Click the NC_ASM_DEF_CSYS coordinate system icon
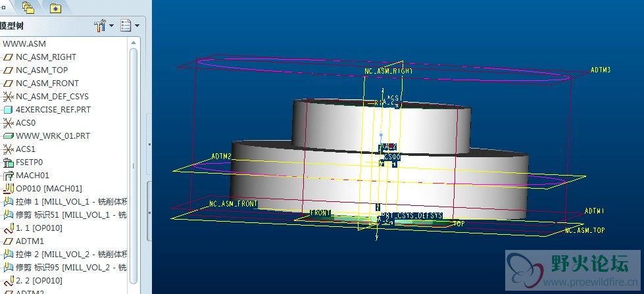Screen dimensions: 644x294 [x=8, y=97]
